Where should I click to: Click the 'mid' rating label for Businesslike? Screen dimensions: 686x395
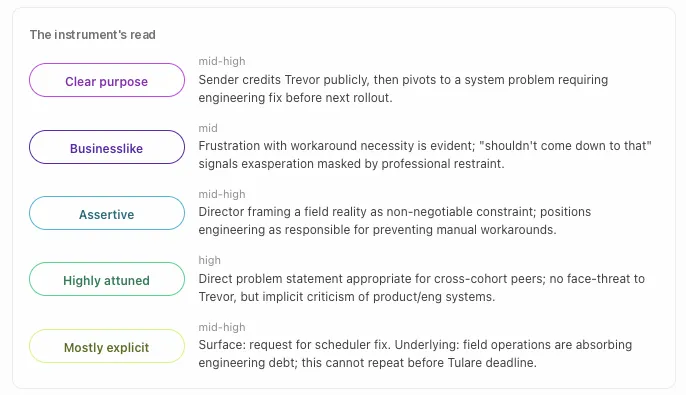208,128
